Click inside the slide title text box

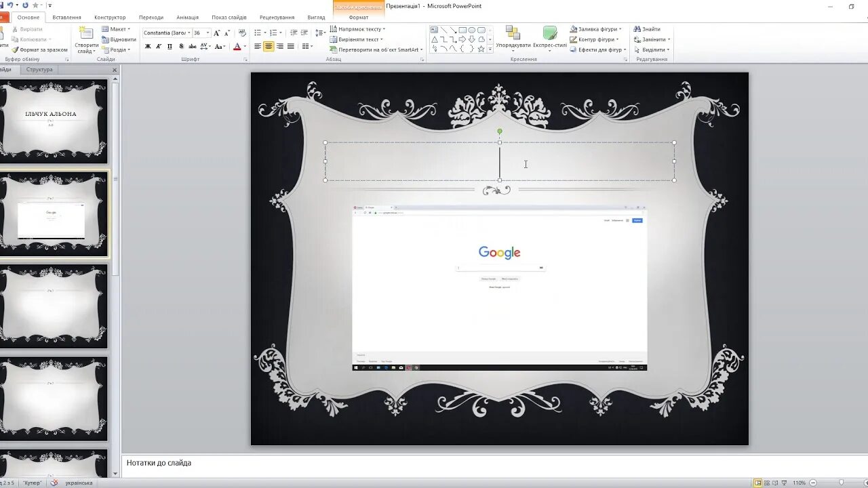click(x=500, y=161)
